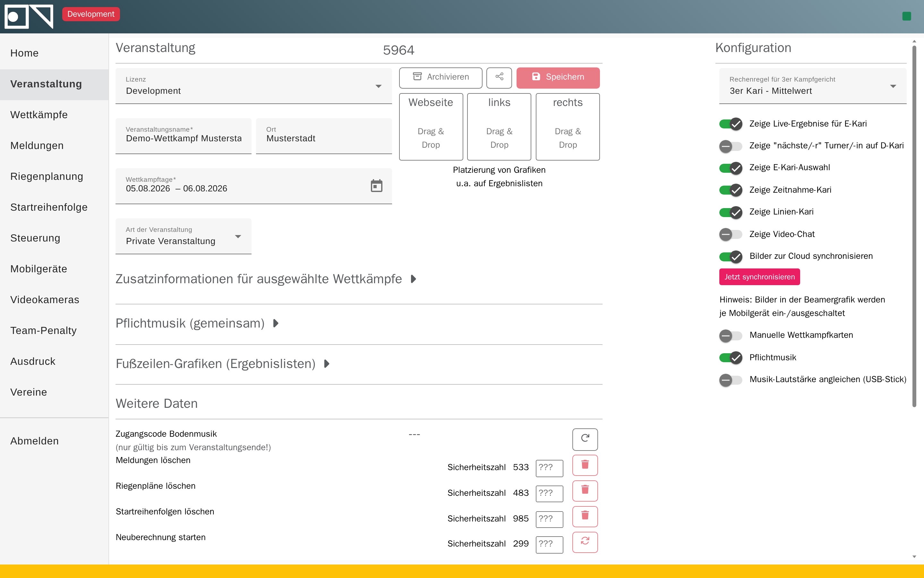The image size is (924, 578).
Task: Click Sicherheitszahl input for Neuberechnung starten
Action: [x=550, y=544]
